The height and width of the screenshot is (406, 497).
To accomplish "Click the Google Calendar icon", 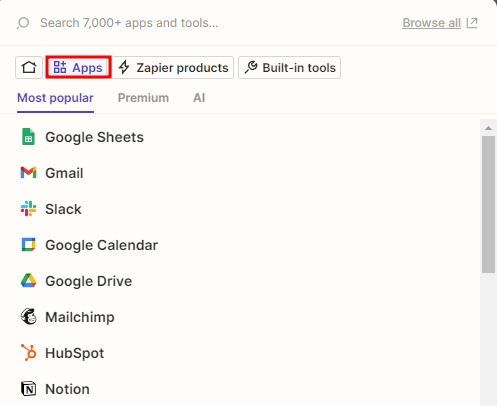I will point(28,245).
